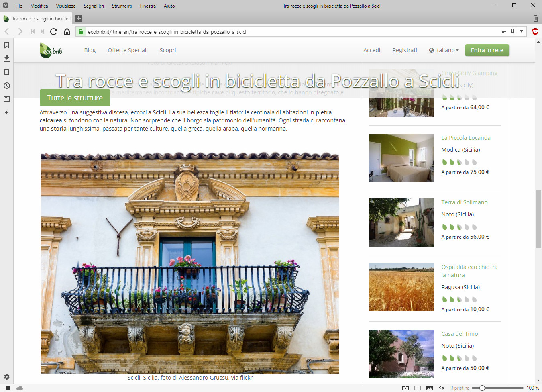
Task: Go forward to the next page
Action: [x=20, y=31]
